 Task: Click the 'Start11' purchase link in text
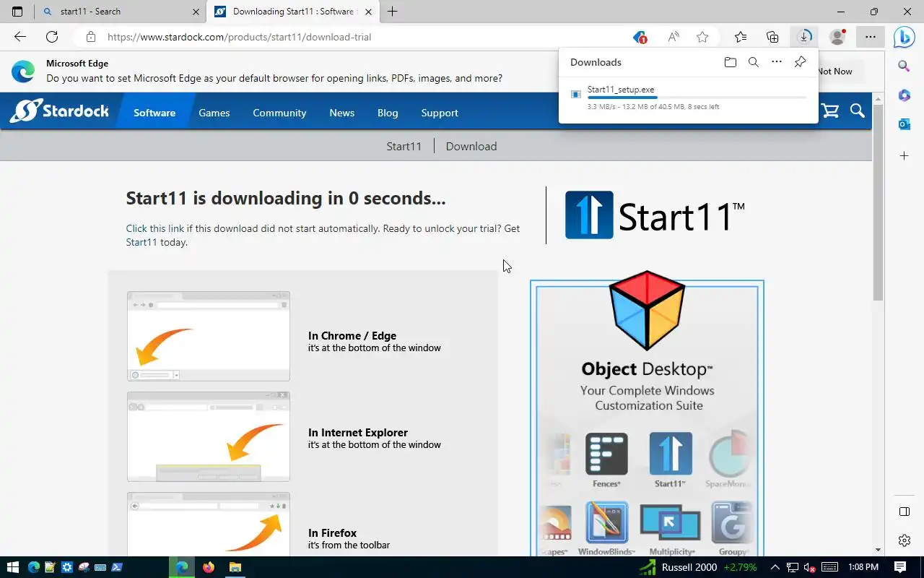[x=141, y=242]
